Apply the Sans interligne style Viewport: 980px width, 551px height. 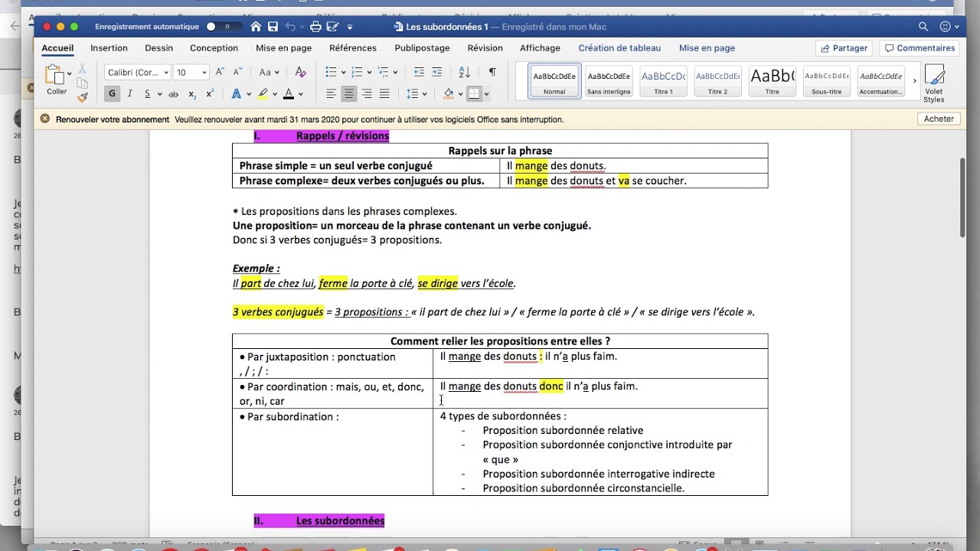(609, 81)
